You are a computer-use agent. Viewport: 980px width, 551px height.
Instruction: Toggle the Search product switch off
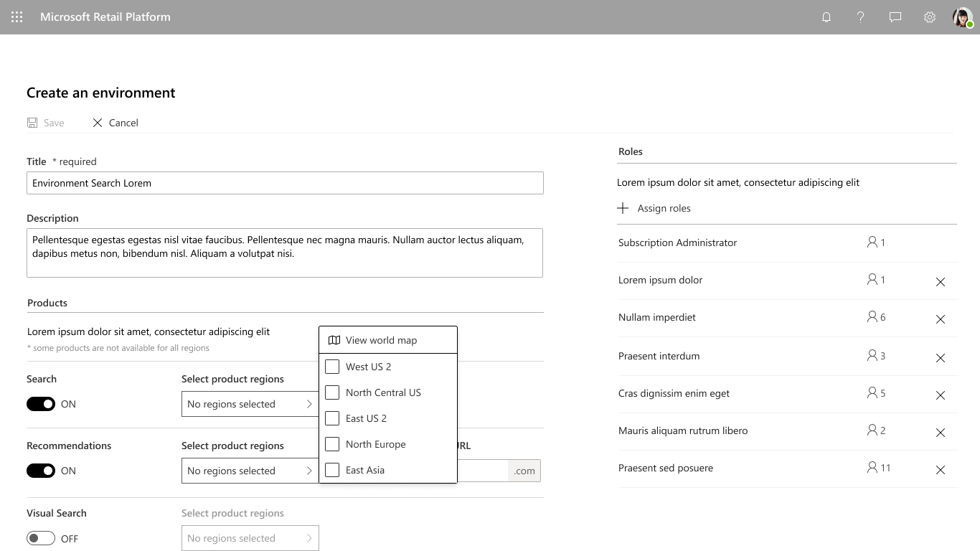(41, 404)
